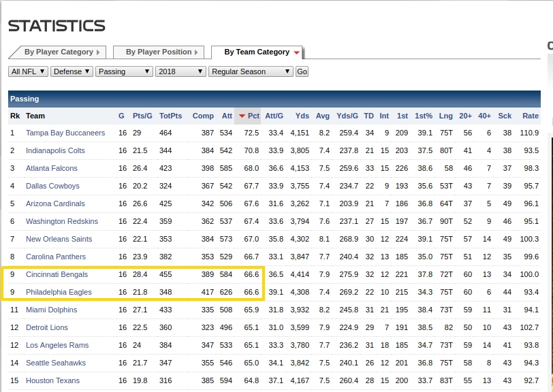Open the Passing category dropdown
Screen dimensions: 553x392
coord(125,71)
